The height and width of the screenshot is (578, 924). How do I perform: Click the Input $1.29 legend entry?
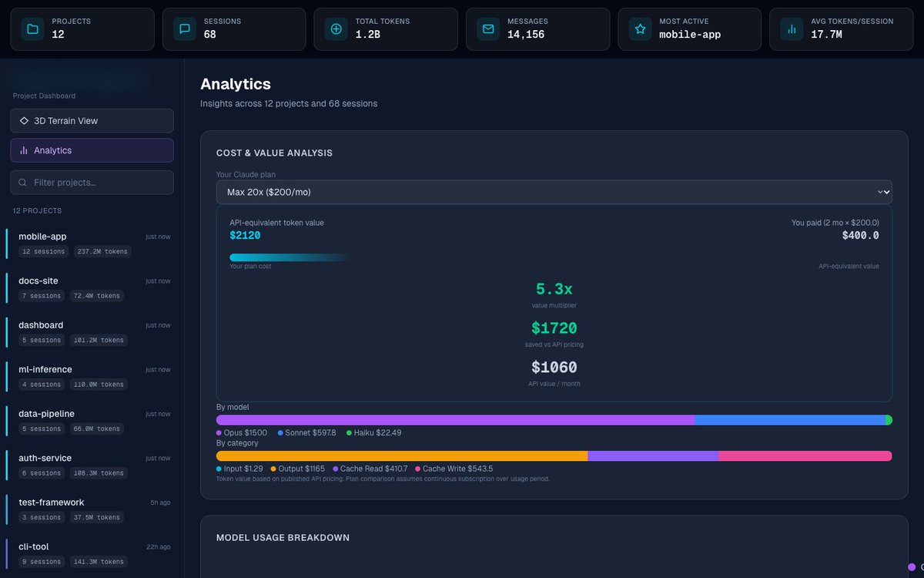pos(239,469)
